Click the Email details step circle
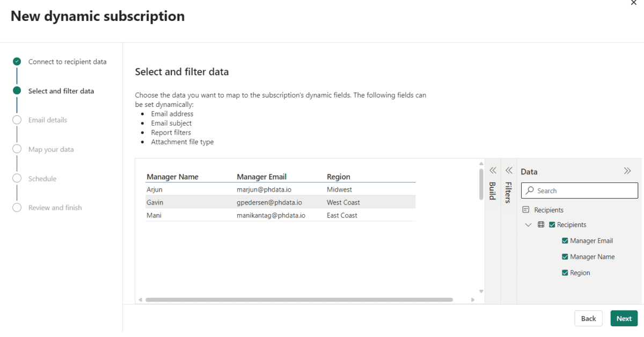 tap(17, 120)
